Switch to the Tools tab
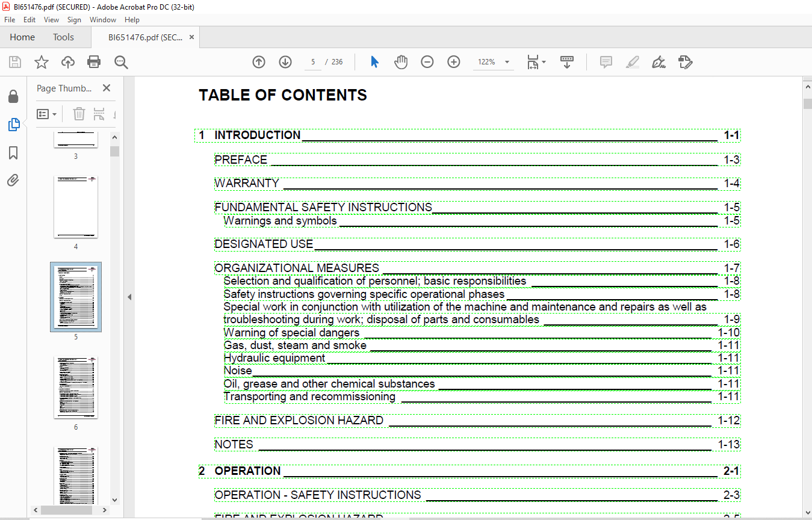Image resolution: width=812 pixels, height=520 pixels. pos(63,37)
